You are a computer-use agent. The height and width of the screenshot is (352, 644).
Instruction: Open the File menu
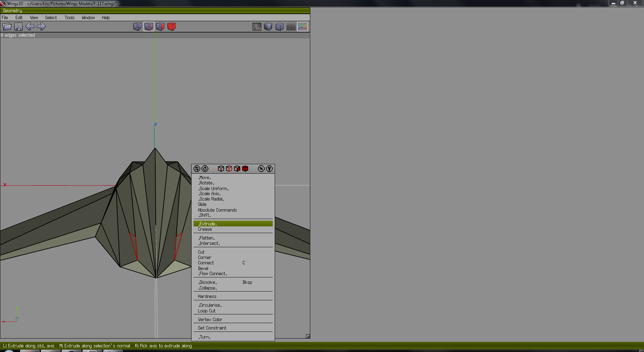[5, 17]
